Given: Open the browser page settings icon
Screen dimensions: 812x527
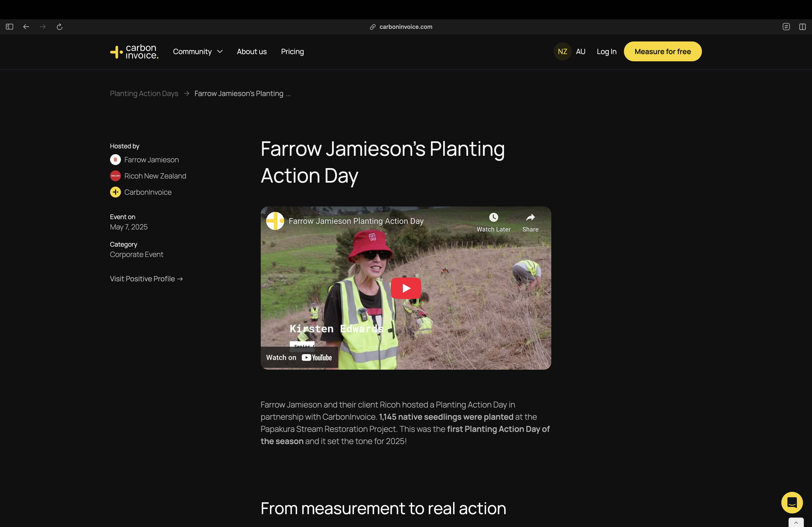Looking at the screenshot, I should (786, 27).
